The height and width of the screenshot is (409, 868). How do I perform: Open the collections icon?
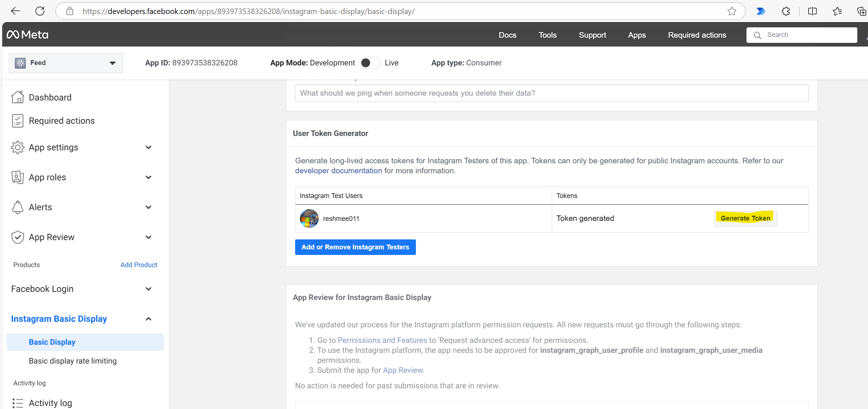click(861, 11)
